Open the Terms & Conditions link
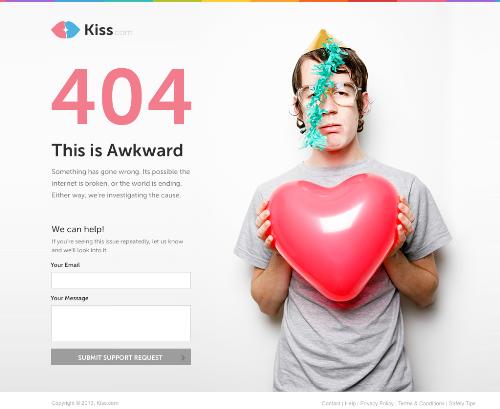500x409 pixels. tap(421, 403)
